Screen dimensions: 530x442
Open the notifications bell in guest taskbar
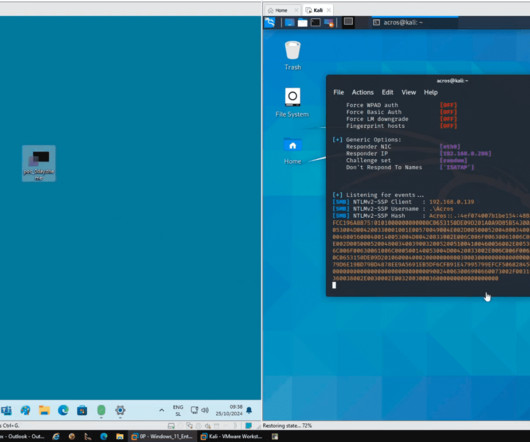coord(249,410)
